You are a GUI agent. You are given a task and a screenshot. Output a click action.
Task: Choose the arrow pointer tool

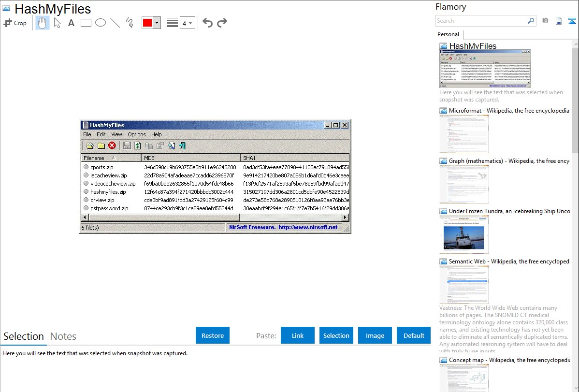pos(57,23)
